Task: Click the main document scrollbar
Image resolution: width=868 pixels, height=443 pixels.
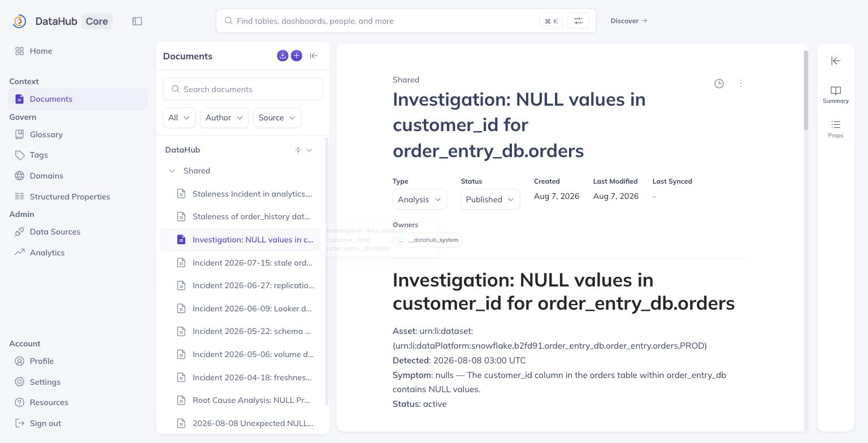Action: tap(806, 90)
